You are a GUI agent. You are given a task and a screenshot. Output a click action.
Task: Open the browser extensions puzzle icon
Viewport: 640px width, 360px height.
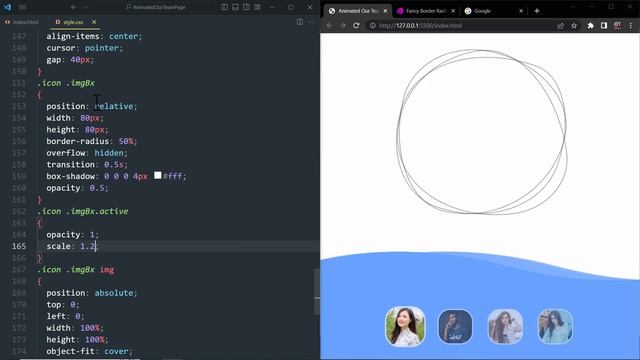pyautogui.click(x=590, y=25)
